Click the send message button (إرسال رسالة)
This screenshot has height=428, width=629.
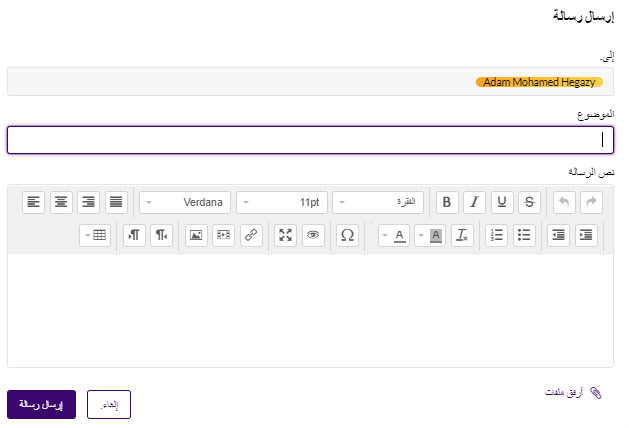pos(41,404)
